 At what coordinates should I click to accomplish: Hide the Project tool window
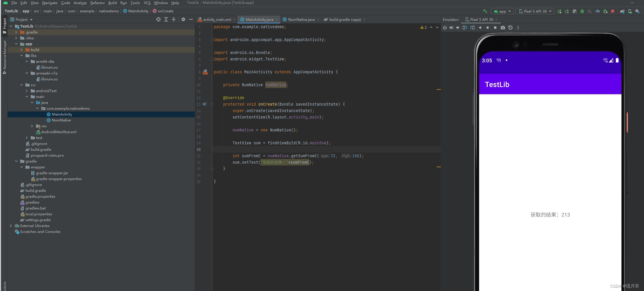(x=191, y=19)
